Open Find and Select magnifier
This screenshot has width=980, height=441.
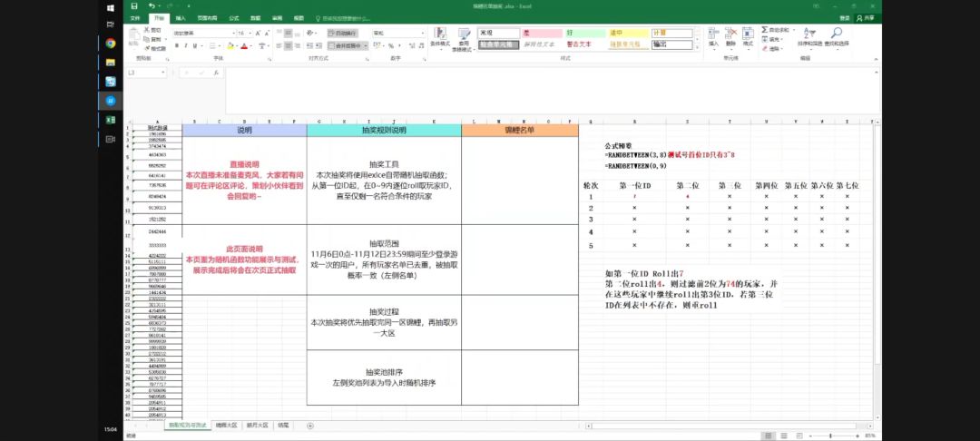coord(837,37)
